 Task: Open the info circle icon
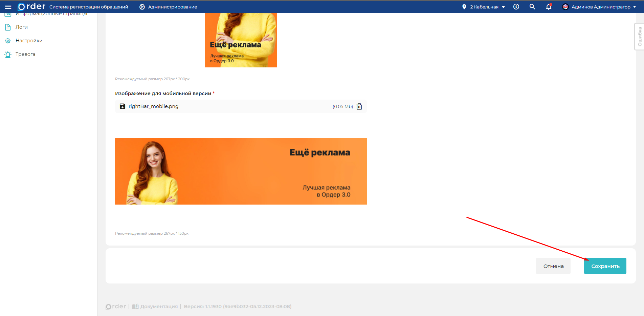coord(516,7)
